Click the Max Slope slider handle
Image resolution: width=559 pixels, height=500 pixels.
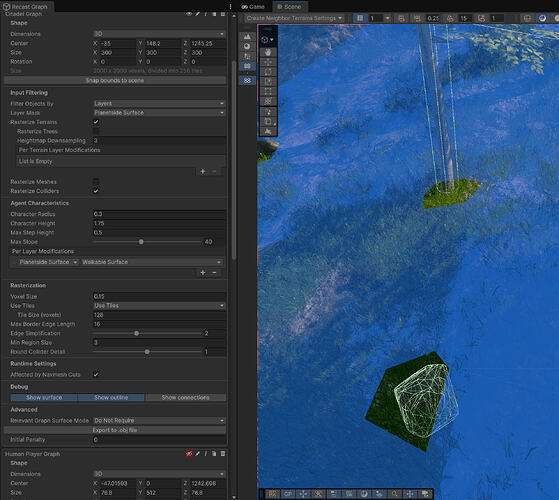[x=141, y=242]
